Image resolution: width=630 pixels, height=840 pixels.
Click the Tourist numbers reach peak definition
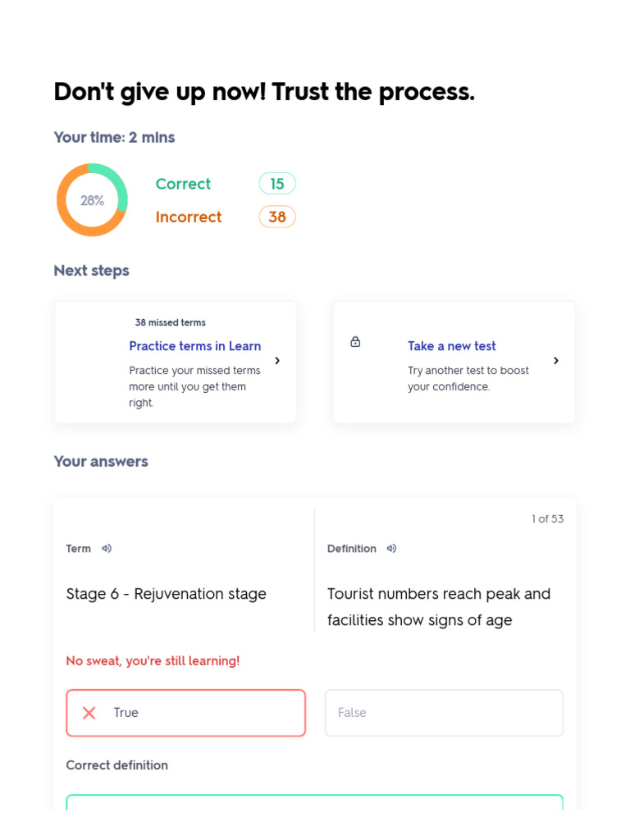[439, 607]
